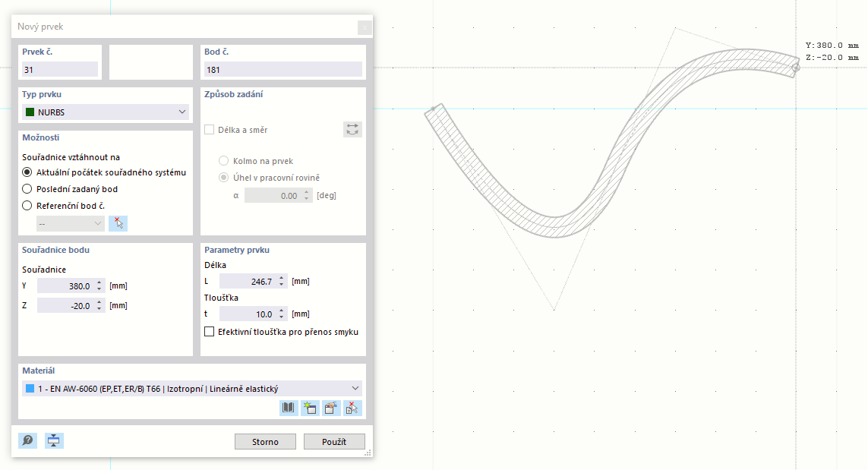Image resolution: width=868 pixels, height=470 pixels.
Task: Decrease thickness t with down arrow
Action: pos(281,317)
